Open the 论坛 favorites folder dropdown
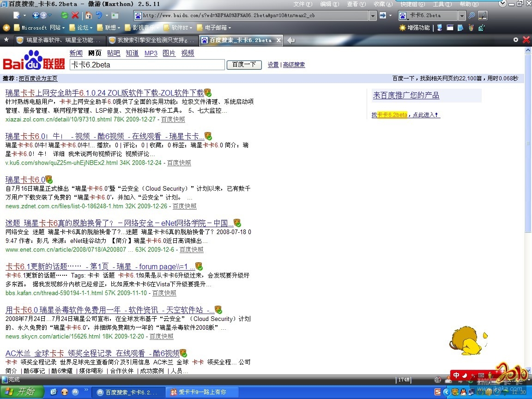 81,28
